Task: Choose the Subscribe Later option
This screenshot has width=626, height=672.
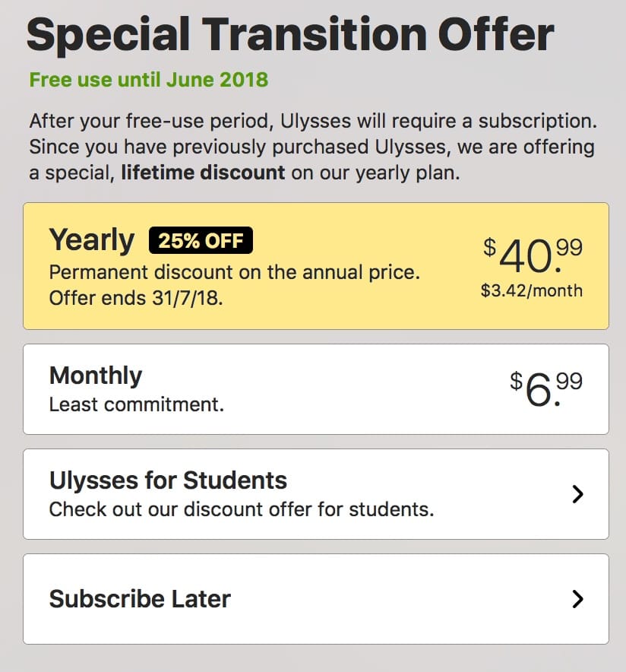Action: pyautogui.click(x=140, y=598)
